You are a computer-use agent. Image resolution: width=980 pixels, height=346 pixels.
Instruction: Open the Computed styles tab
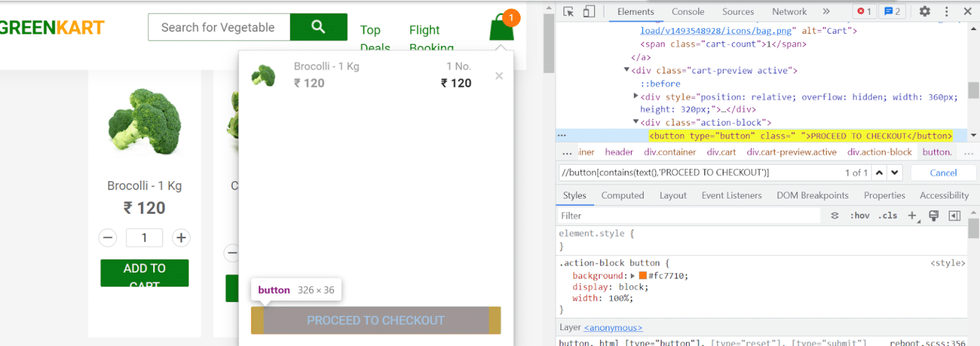622,195
